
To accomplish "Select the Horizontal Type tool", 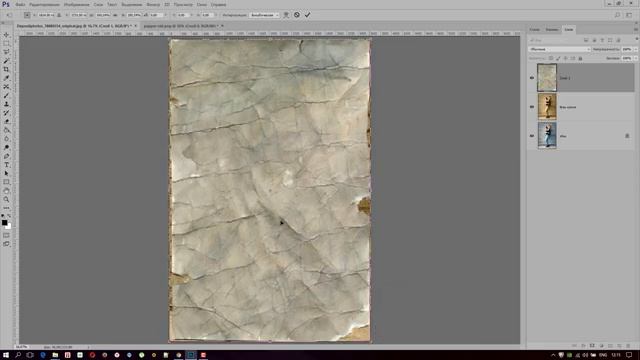I will tap(6, 165).
